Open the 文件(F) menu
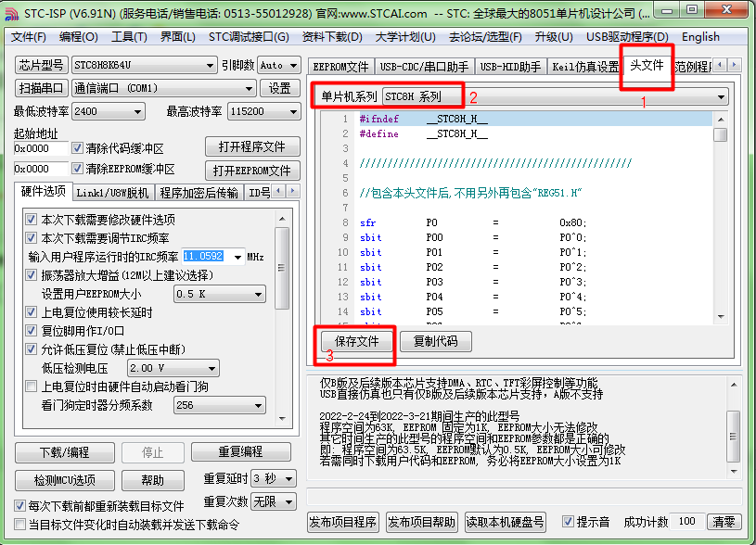756x545 pixels. [x=29, y=37]
